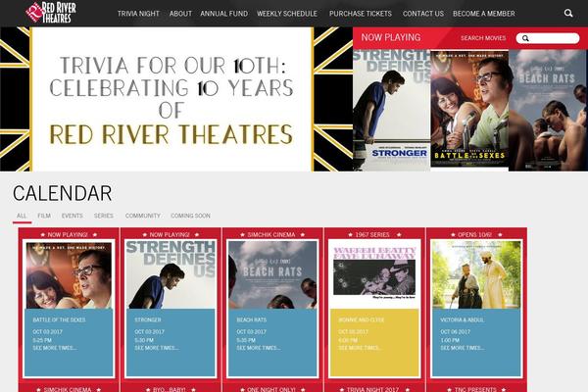Click the Battle of the Sexes calendar card image

69,275
